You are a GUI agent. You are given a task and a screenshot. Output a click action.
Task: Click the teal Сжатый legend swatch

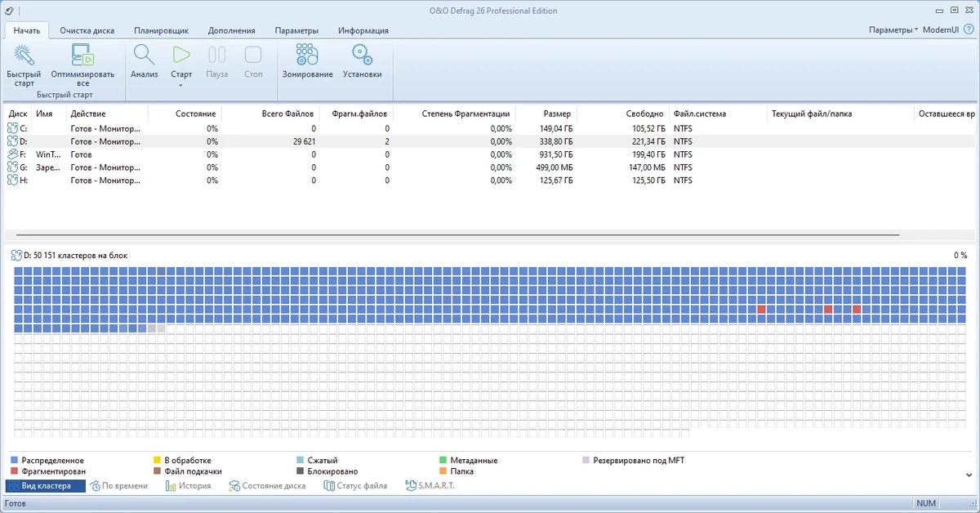300,461
